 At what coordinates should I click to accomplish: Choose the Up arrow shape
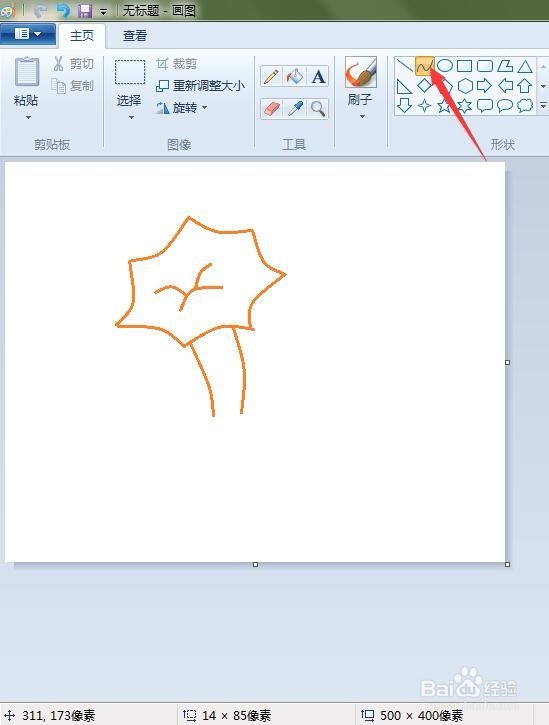pos(524,86)
